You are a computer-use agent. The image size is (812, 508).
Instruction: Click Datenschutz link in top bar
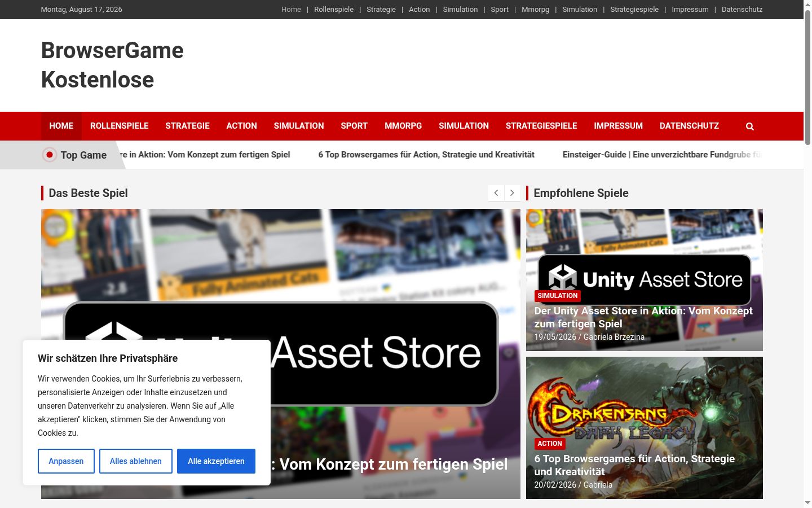742,10
